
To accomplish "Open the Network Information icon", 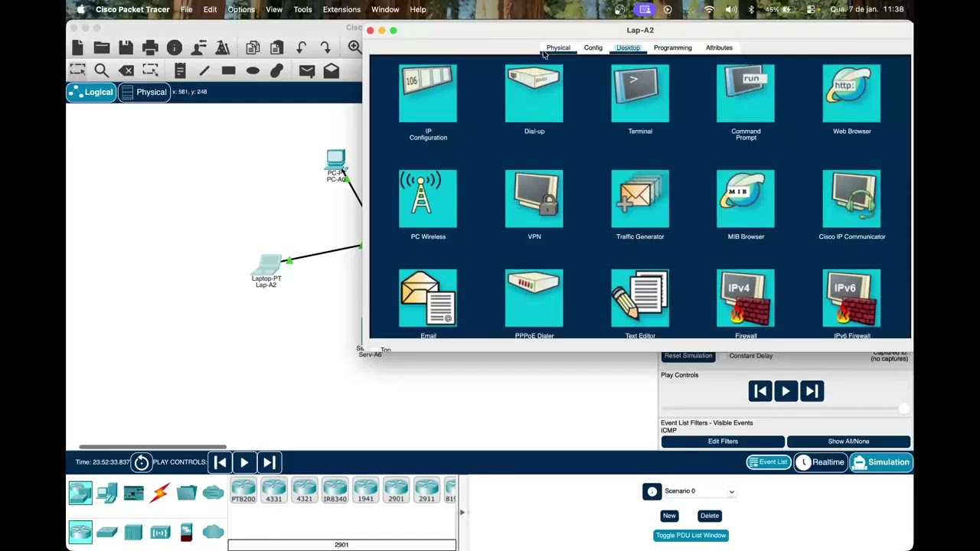I will [x=175, y=47].
